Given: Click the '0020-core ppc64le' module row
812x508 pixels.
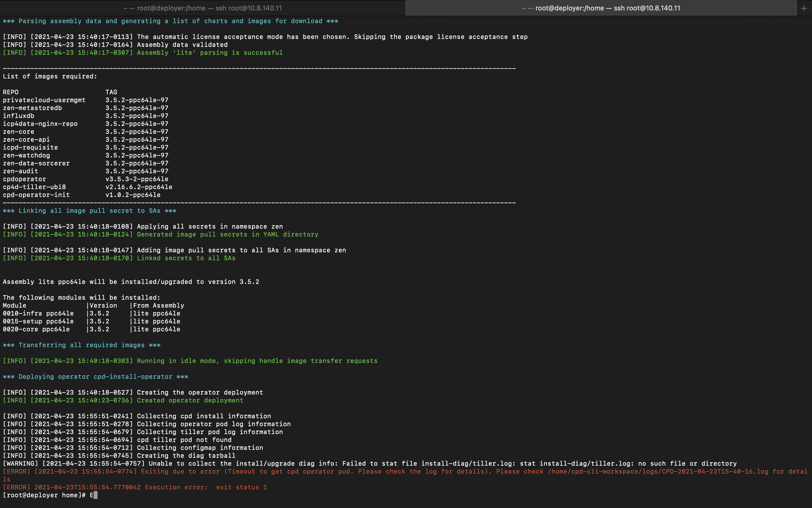Looking at the screenshot, I should click(92, 329).
